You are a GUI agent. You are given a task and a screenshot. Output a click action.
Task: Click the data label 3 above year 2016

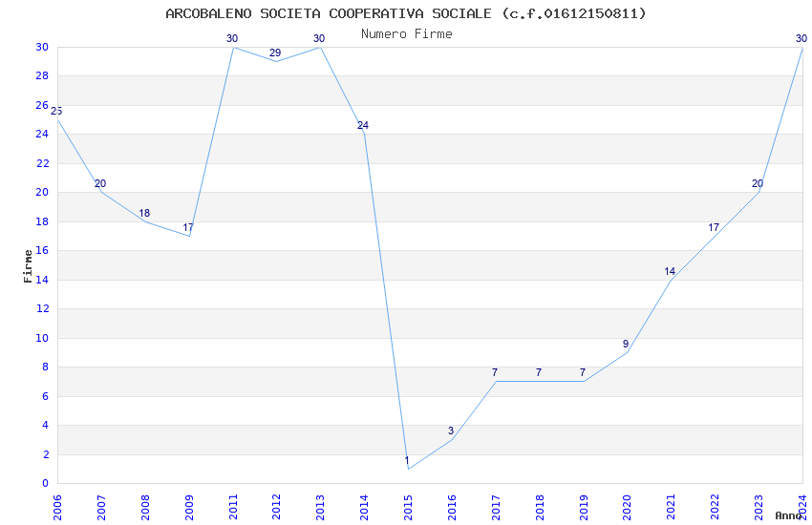pos(451,430)
